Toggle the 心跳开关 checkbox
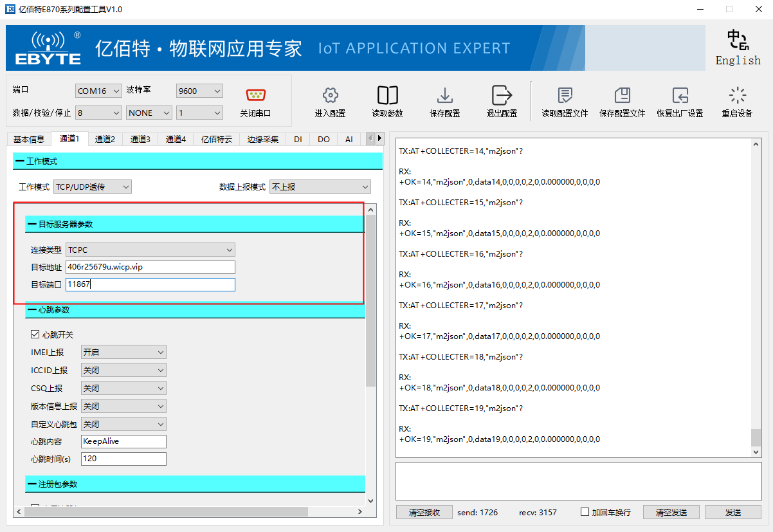The height and width of the screenshot is (532, 773). coord(35,335)
